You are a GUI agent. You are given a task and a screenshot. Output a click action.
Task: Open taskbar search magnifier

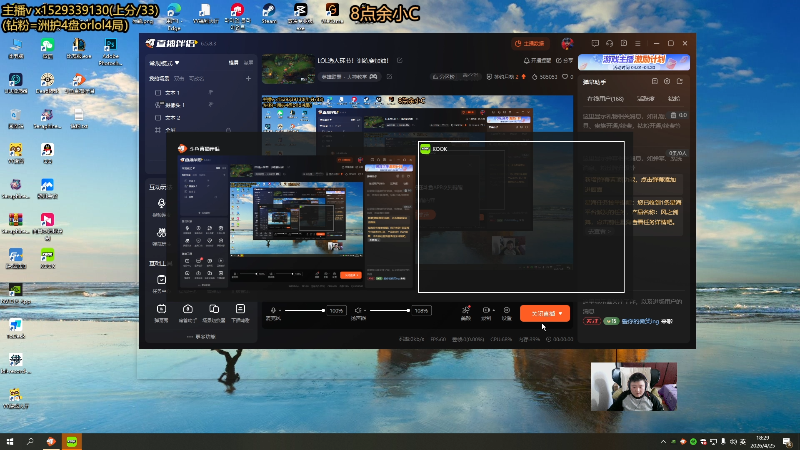(30, 442)
